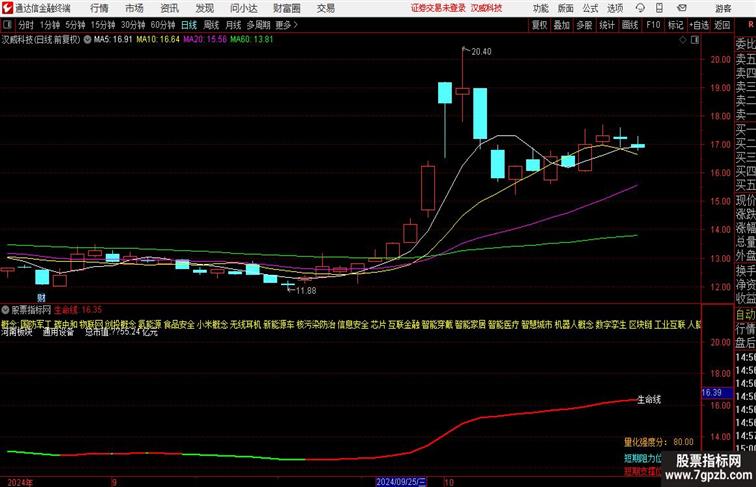Image resolution: width=756 pixels, height=487 pixels.
Task: Open the F10 company info
Action: click(x=653, y=25)
